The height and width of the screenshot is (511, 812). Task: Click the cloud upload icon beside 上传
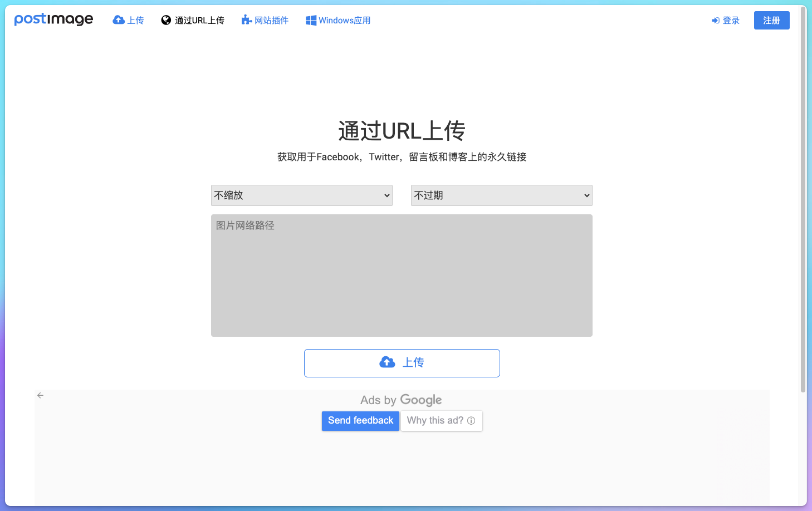(118, 19)
